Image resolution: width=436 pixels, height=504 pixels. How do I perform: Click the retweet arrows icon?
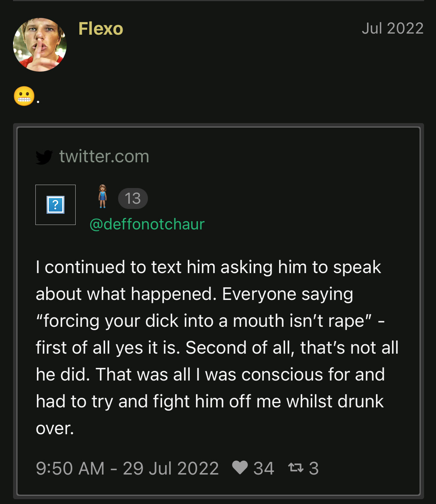(x=296, y=467)
